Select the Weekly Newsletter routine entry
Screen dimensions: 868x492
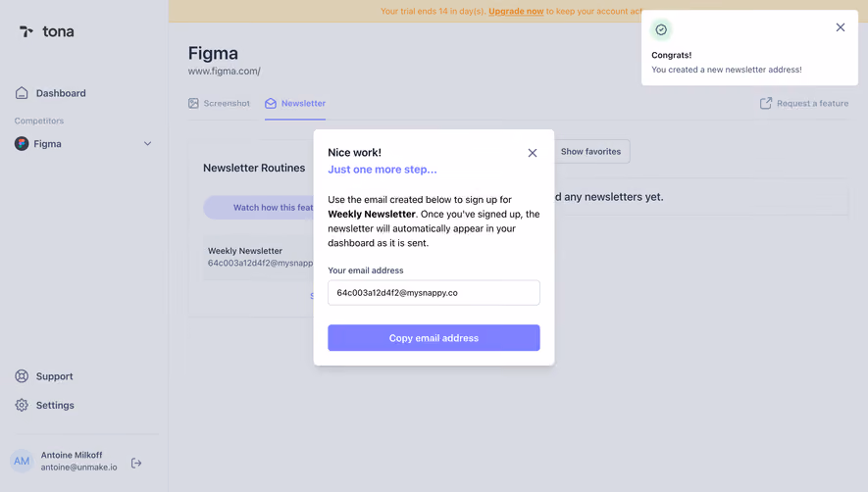click(259, 257)
